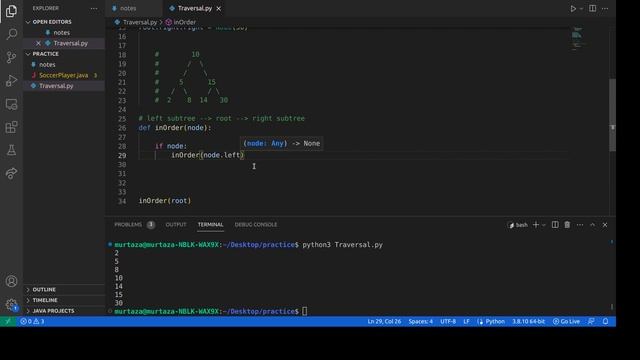Switch to Debug Console tab
The height and width of the screenshot is (360, 640).
[x=256, y=224]
